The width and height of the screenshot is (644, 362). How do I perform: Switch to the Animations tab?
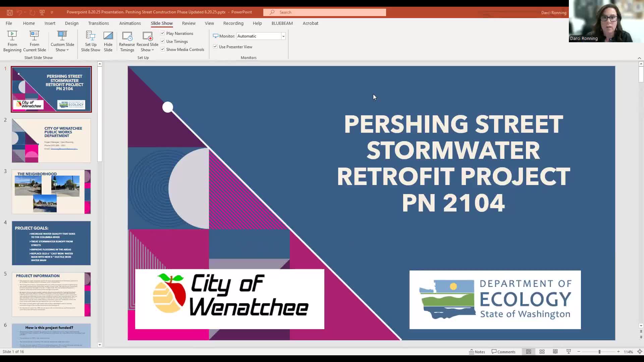point(130,23)
